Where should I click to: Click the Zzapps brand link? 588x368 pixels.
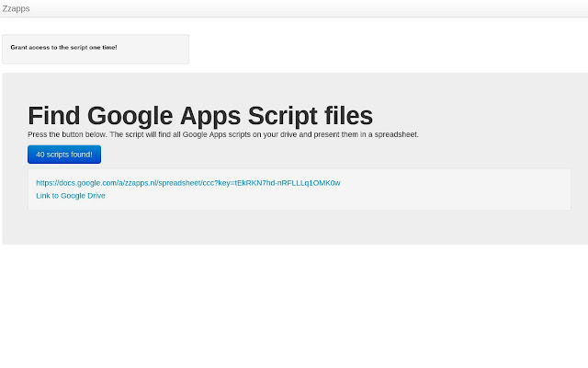(16, 8)
